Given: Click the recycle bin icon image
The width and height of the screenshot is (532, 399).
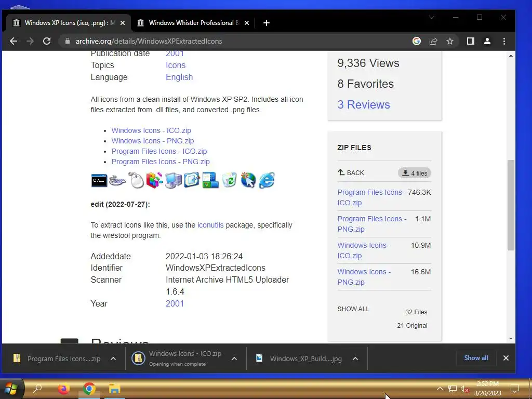Looking at the screenshot, I should click(x=229, y=179).
